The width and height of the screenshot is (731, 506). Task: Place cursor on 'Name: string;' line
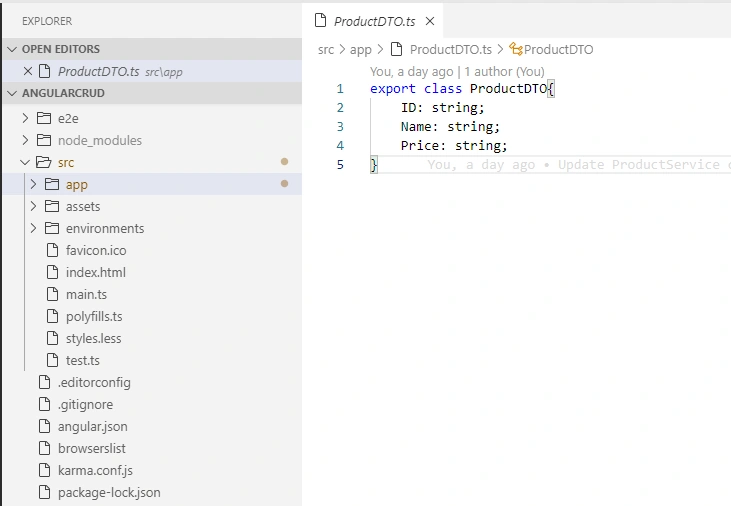450,126
